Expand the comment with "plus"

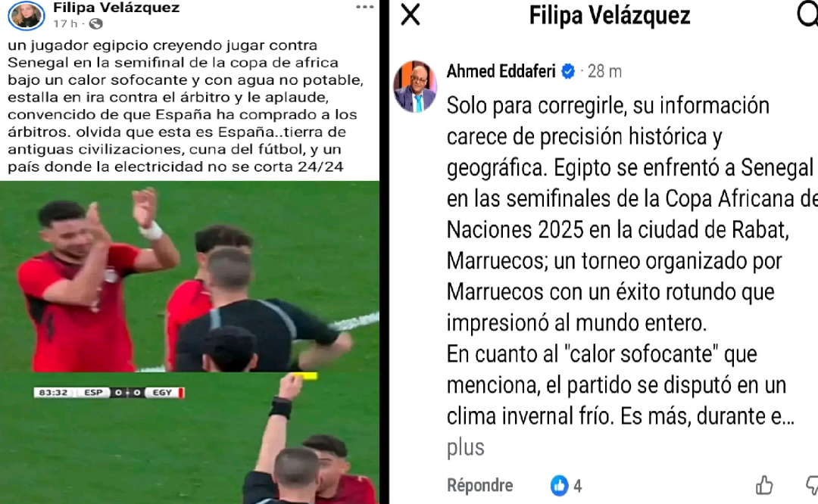tap(465, 448)
